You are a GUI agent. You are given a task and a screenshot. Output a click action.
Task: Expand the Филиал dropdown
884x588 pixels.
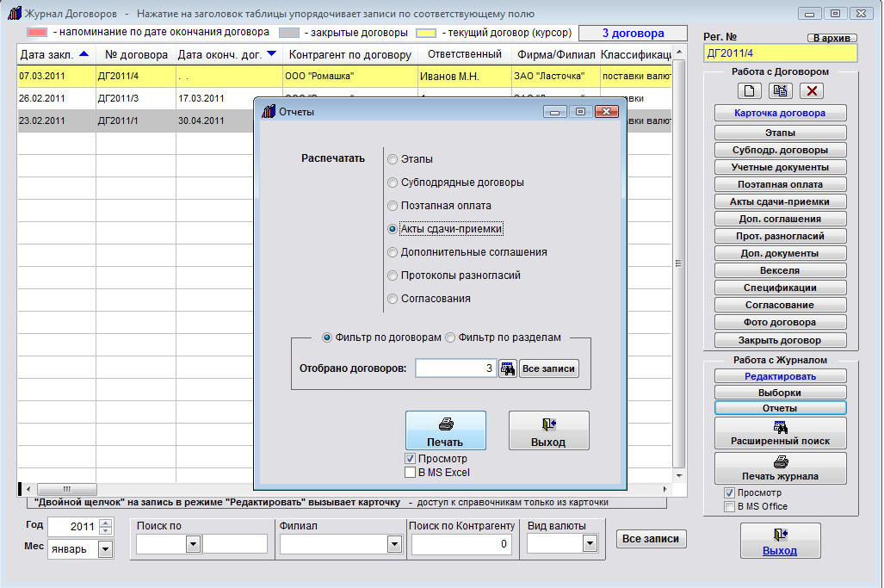click(x=394, y=545)
